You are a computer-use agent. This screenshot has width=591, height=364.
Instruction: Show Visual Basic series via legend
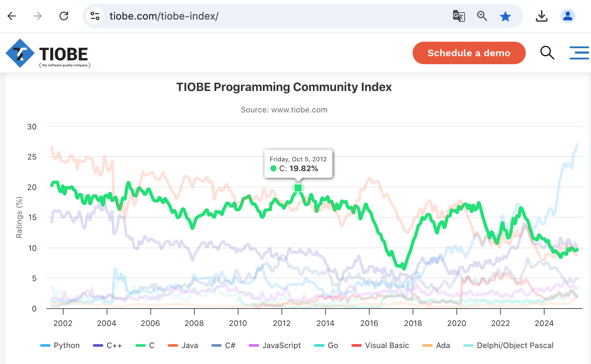pos(380,346)
